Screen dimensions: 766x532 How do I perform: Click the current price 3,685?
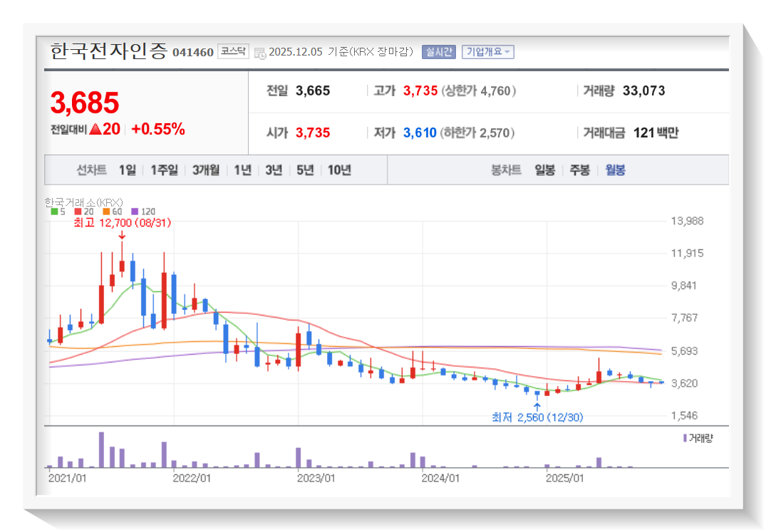[x=85, y=103]
